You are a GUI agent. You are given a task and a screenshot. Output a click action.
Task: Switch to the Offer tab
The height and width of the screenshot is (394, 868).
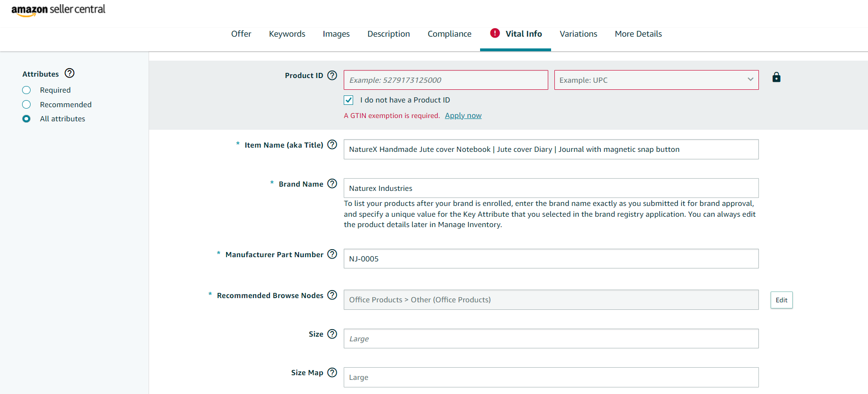click(x=241, y=34)
